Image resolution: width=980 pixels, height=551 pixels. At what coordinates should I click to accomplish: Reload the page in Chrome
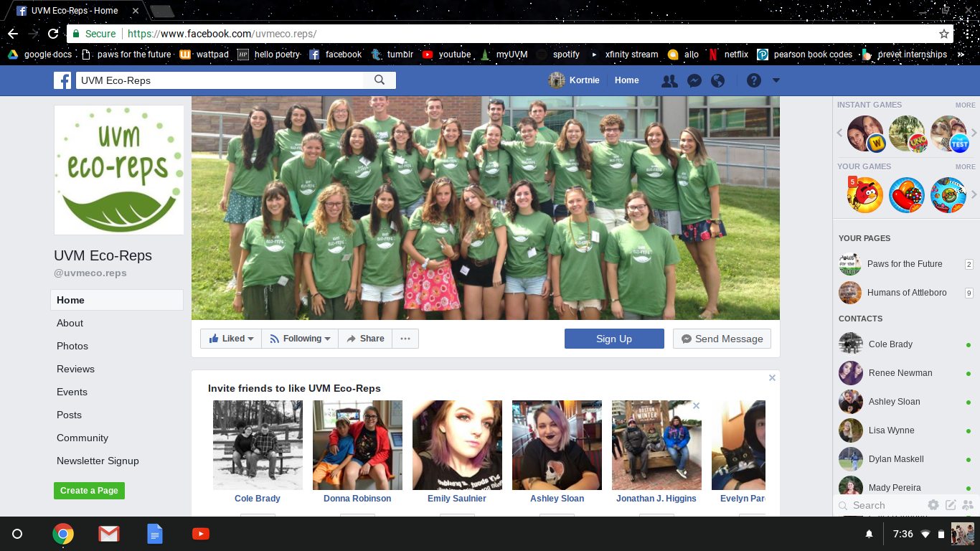(53, 34)
